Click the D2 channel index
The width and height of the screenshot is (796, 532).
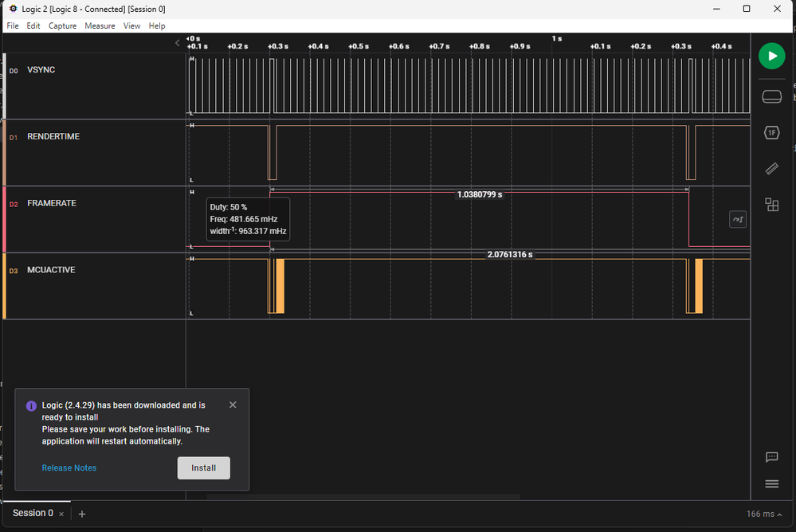[14, 205]
